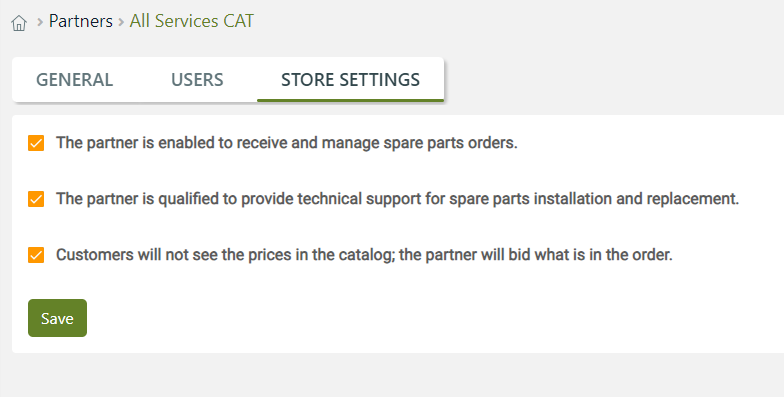Click the label about installation and replacement support
The width and height of the screenshot is (784, 397).
click(398, 199)
